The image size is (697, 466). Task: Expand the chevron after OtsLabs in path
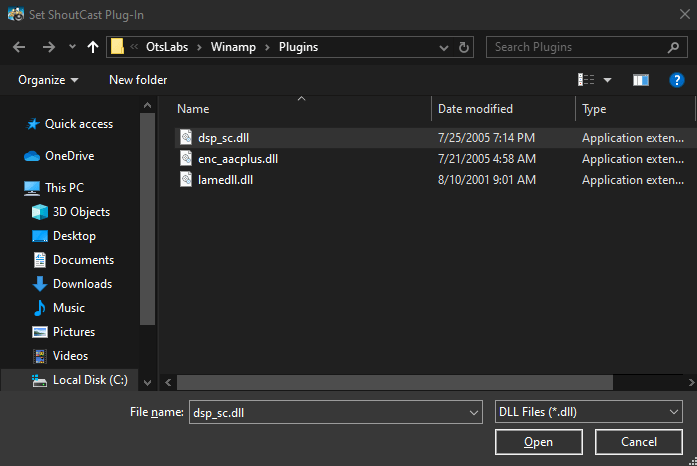(200, 47)
